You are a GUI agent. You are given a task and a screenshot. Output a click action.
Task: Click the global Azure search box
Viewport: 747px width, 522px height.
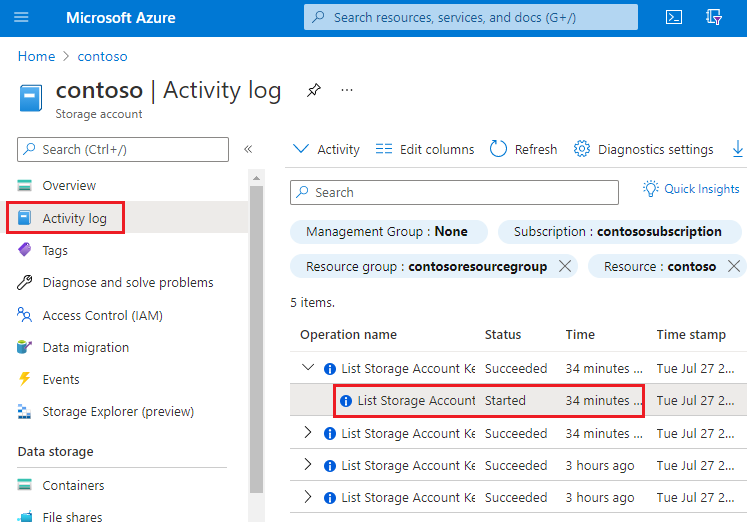pos(470,17)
